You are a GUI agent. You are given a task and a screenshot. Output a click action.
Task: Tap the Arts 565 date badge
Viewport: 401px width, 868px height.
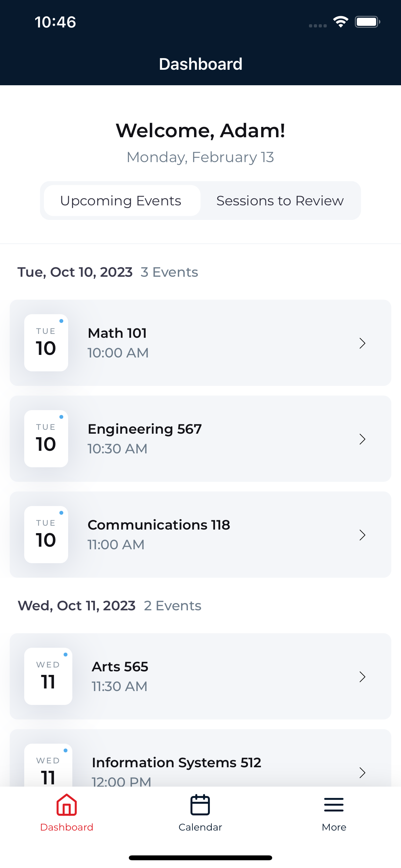(48, 676)
